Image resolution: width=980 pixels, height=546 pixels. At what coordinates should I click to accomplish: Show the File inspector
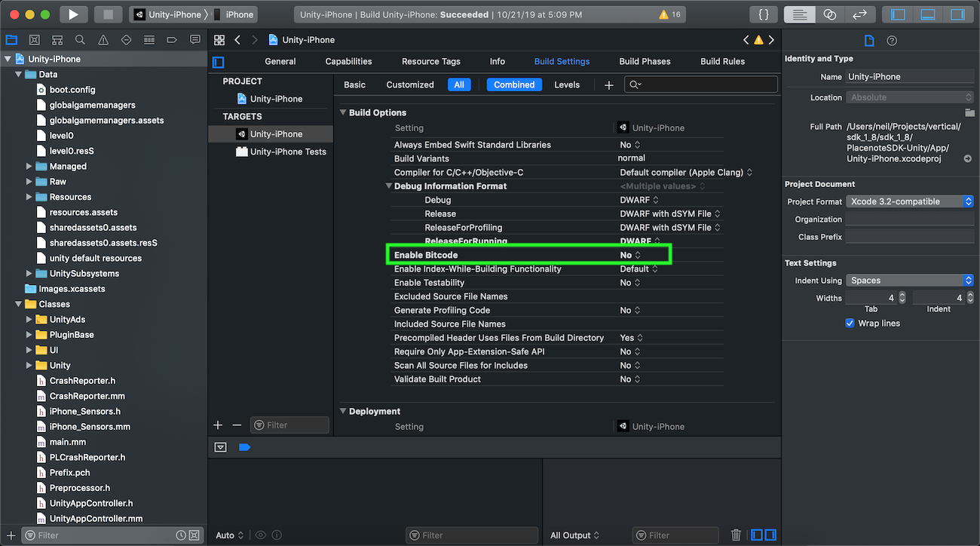pyautogui.click(x=869, y=41)
